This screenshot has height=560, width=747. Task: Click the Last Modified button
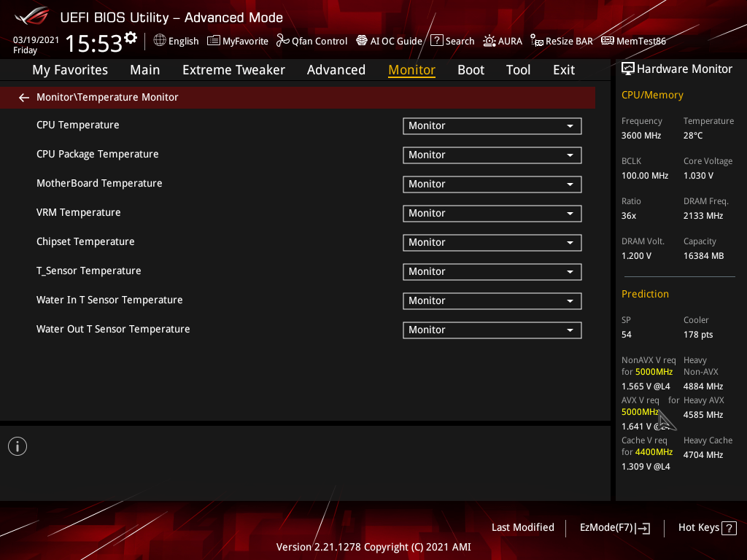tap(522, 527)
